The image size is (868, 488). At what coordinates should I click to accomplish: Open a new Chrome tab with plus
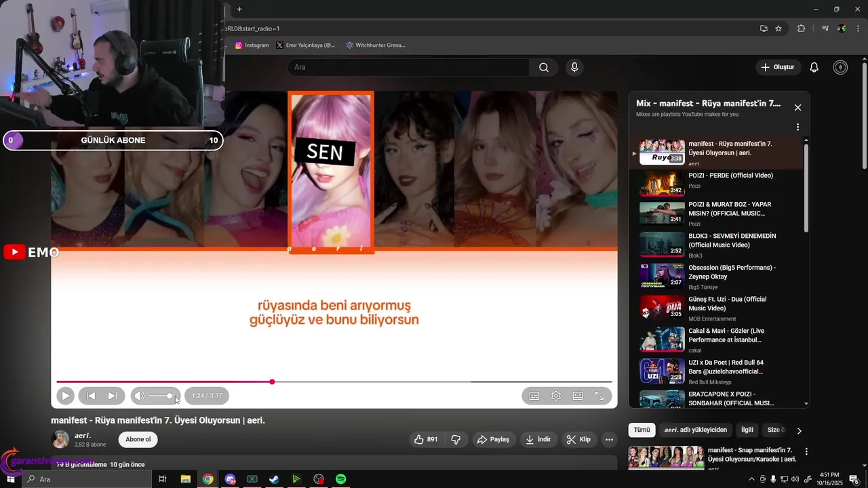239,9
